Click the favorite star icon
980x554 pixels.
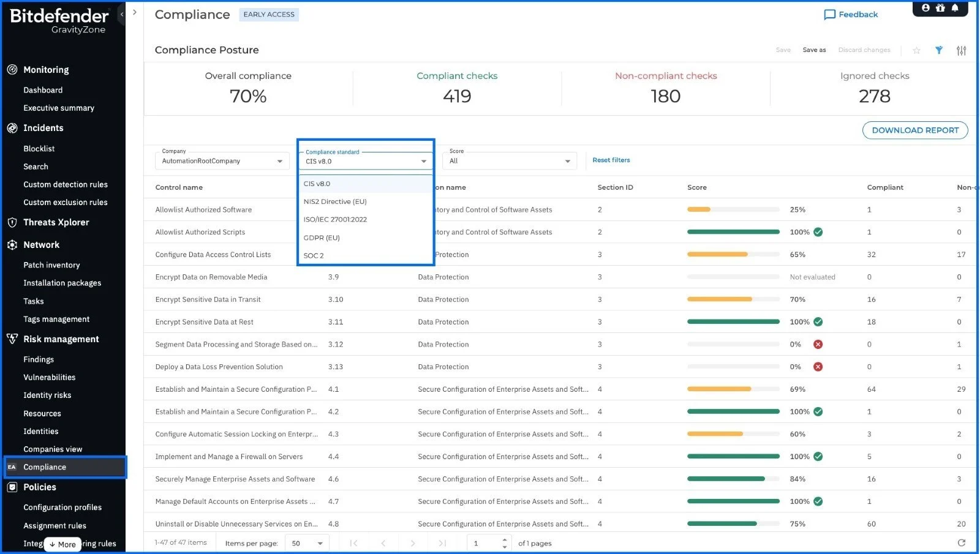pyautogui.click(x=916, y=51)
